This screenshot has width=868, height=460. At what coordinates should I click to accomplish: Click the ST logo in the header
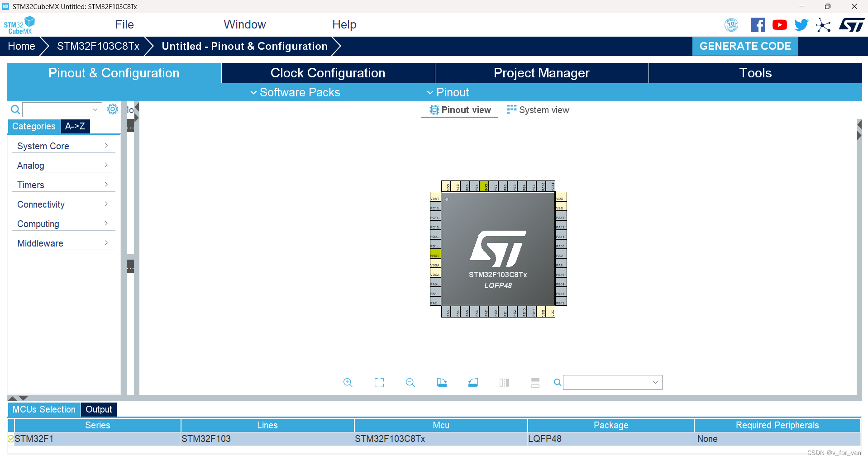coord(852,25)
